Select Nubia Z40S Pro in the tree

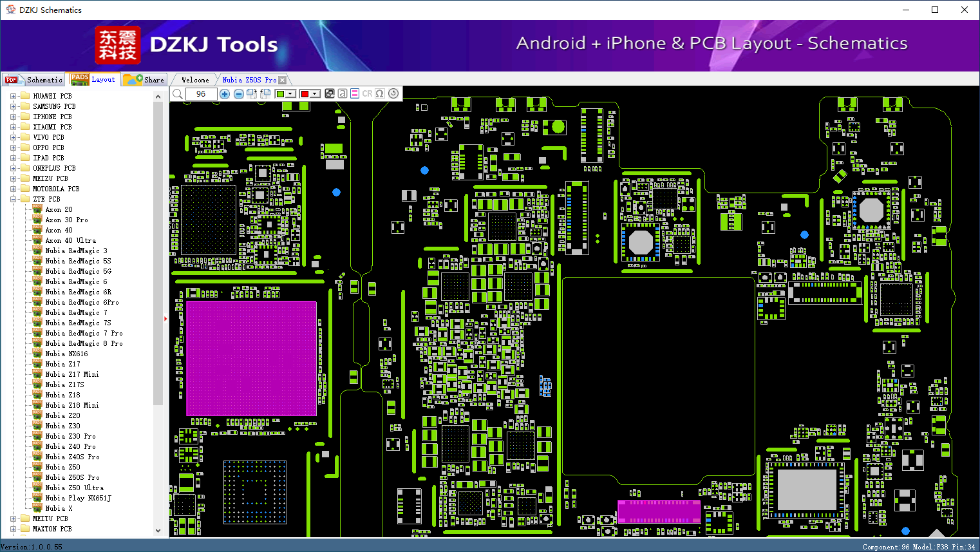tap(72, 457)
